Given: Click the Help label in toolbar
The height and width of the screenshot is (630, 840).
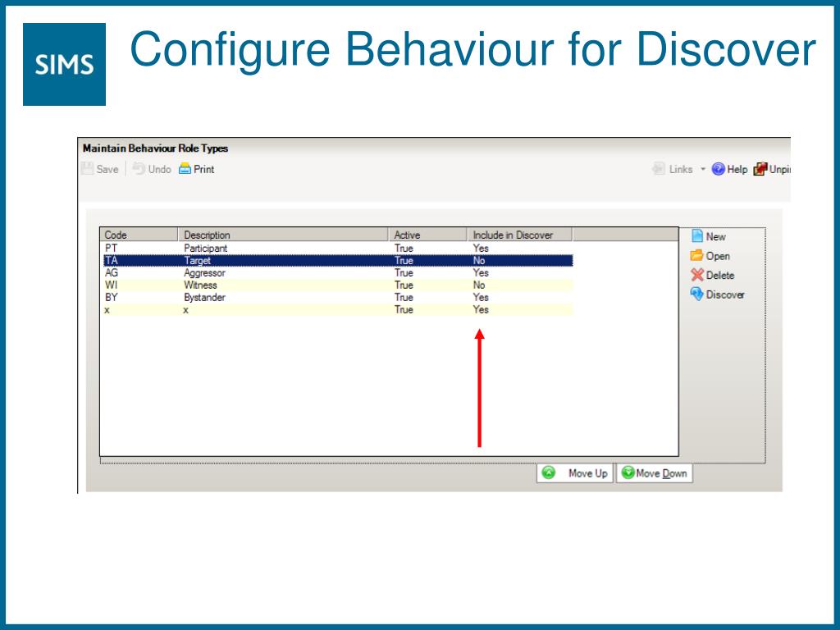Looking at the screenshot, I should click(737, 169).
